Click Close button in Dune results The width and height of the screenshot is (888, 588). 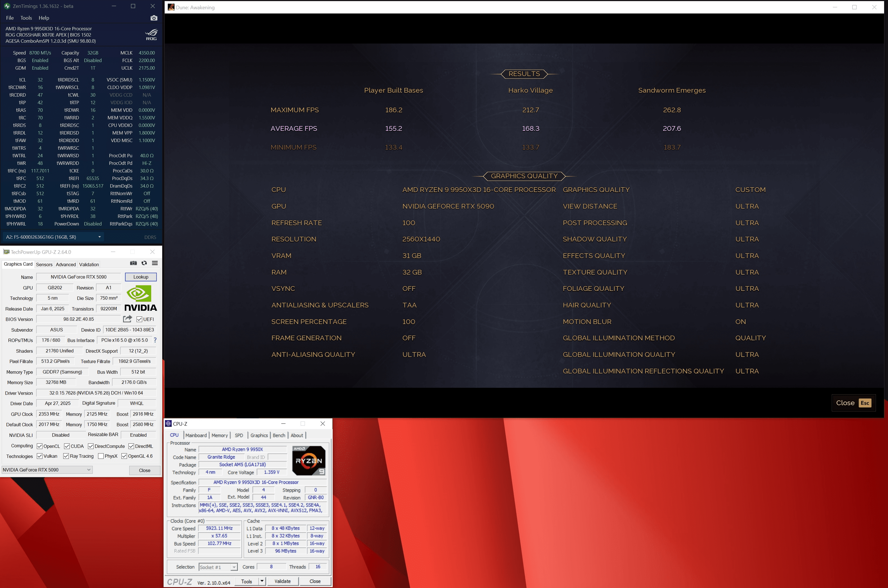coord(853,403)
